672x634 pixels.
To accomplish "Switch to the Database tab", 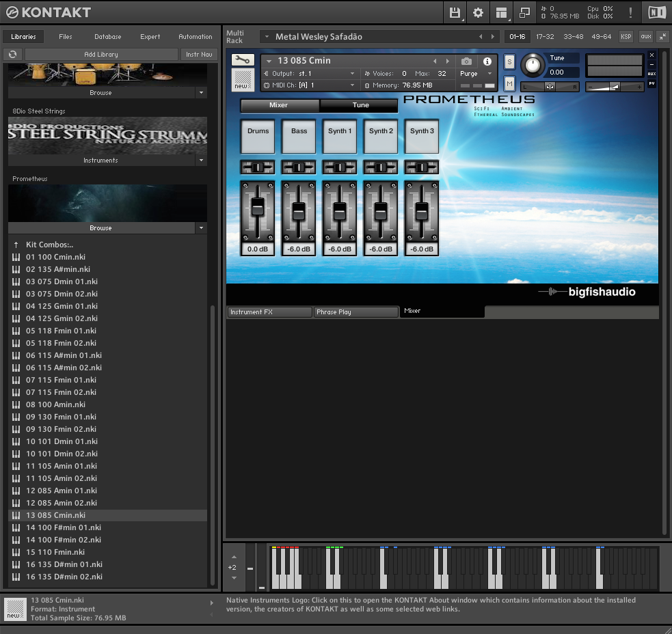I will pos(107,37).
